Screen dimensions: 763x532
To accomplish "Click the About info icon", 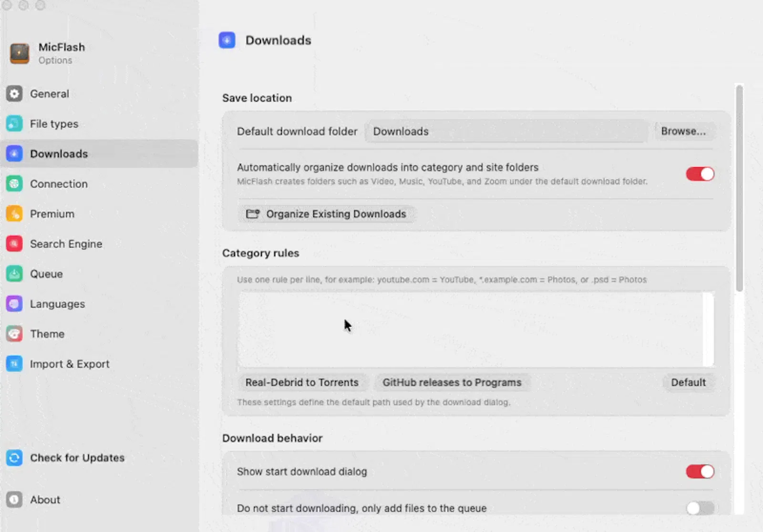I will coord(14,500).
